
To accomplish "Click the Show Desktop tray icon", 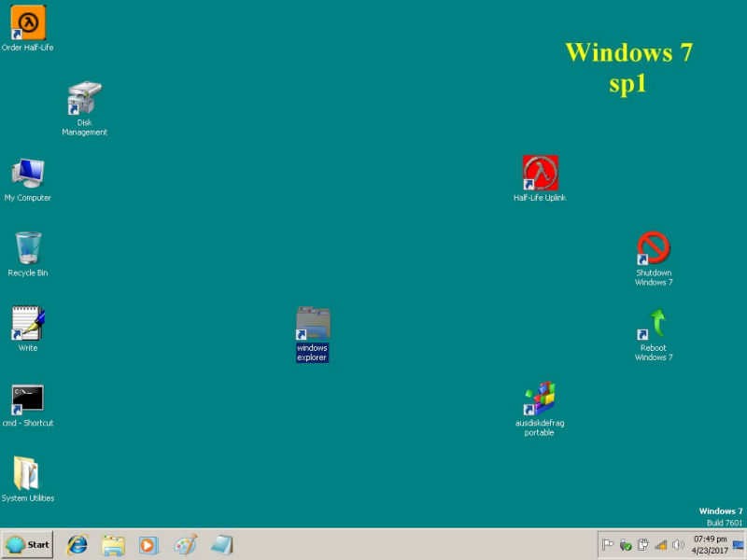I will pos(738,545).
